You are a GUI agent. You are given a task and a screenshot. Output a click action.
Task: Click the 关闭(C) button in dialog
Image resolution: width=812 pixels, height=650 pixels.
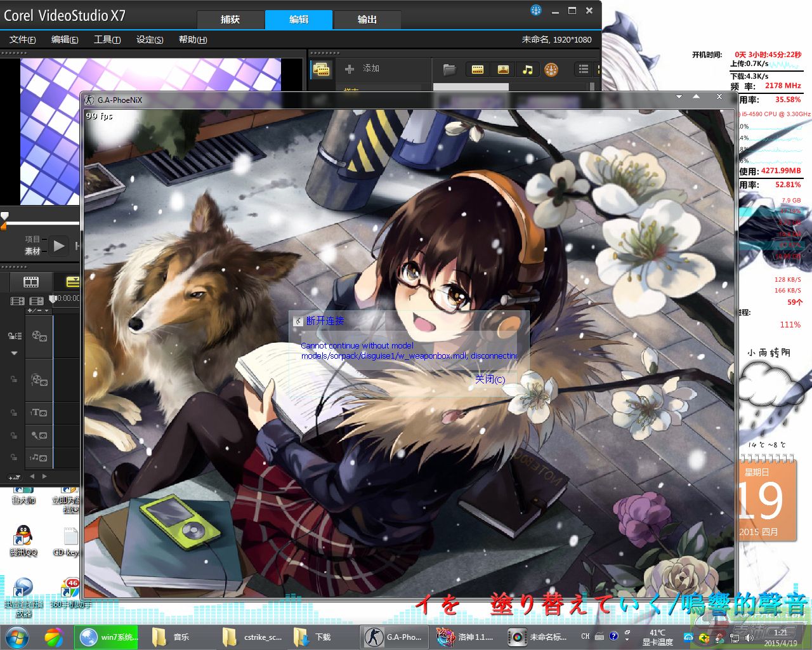[490, 380]
